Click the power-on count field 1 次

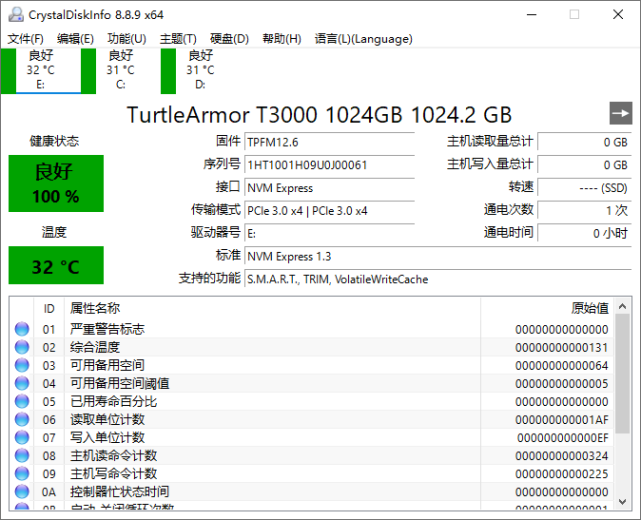(584, 211)
